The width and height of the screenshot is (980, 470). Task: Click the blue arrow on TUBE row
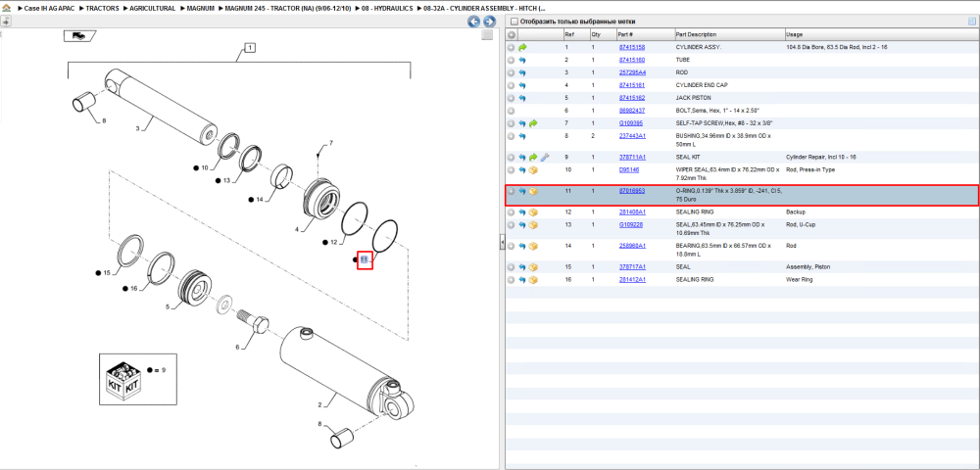[522, 60]
